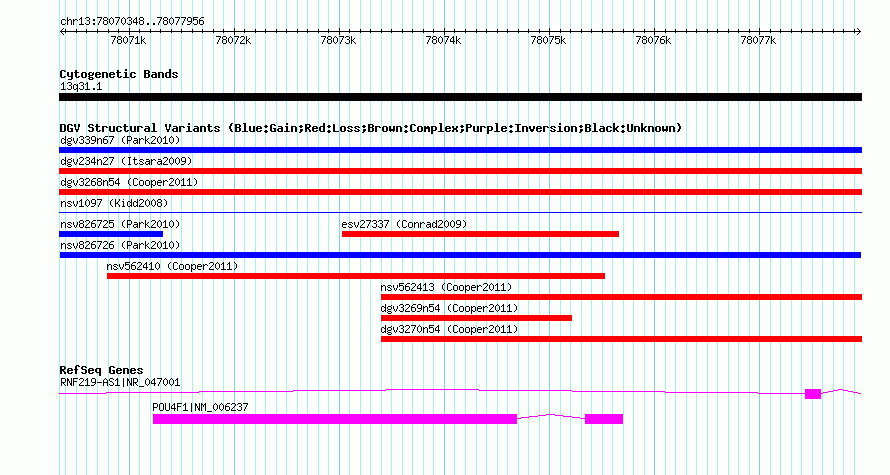Image resolution: width=890 pixels, height=475 pixels.
Task: Open the nsv562410 (Cooper2011) variant label
Action: 173,266
